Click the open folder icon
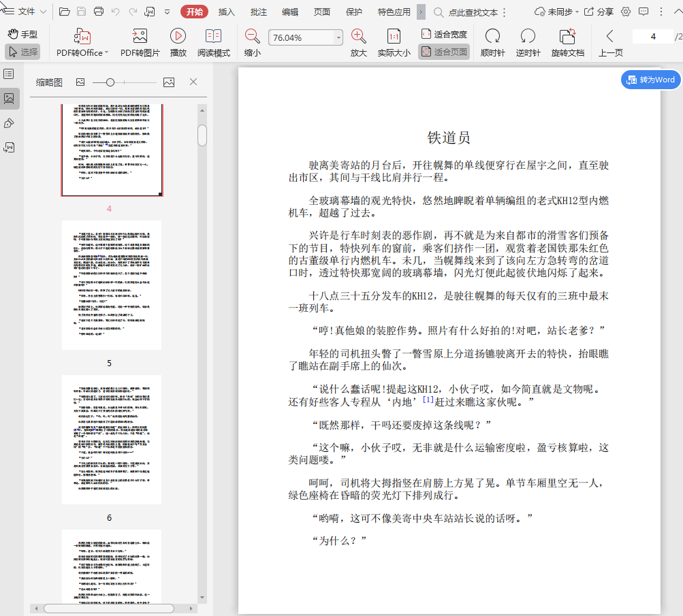The image size is (683, 616). point(65,12)
